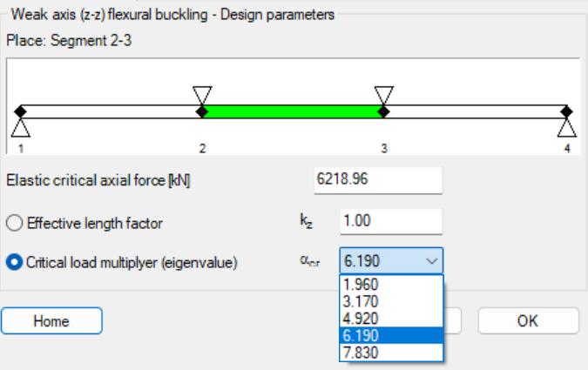588x370 pixels.
Task: Select the diamond marker at node 4
Action: 566,111
